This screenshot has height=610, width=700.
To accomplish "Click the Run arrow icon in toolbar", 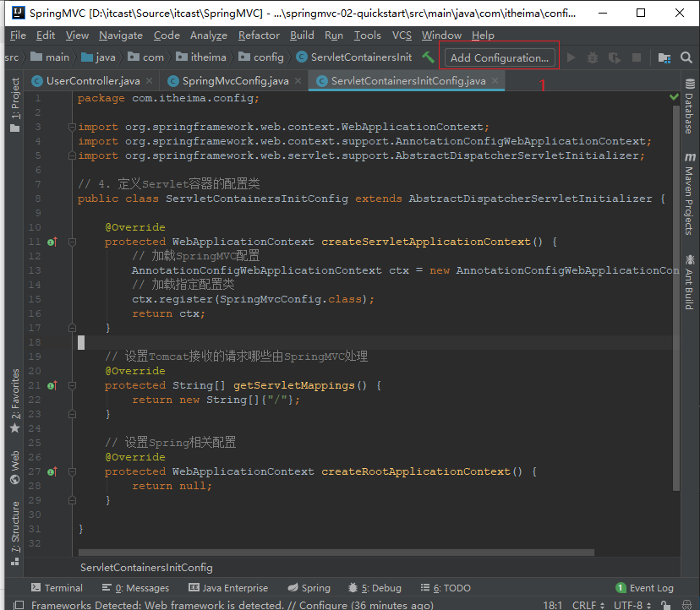I will click(571, 57).
